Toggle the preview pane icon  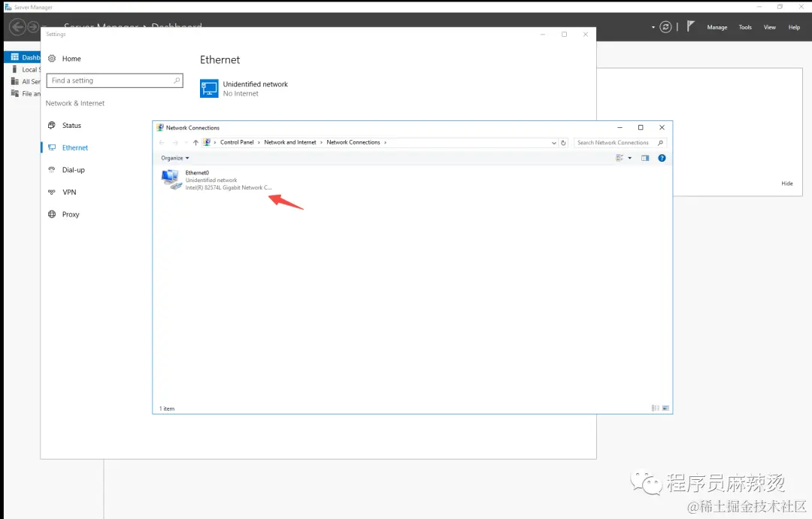(645, 158)
